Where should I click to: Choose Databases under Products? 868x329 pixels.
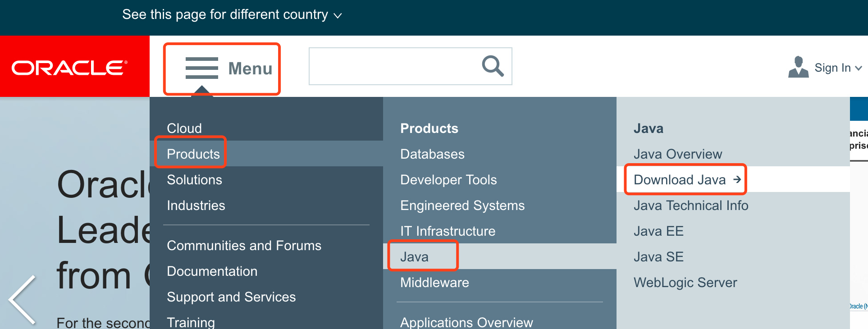(432, 154)
